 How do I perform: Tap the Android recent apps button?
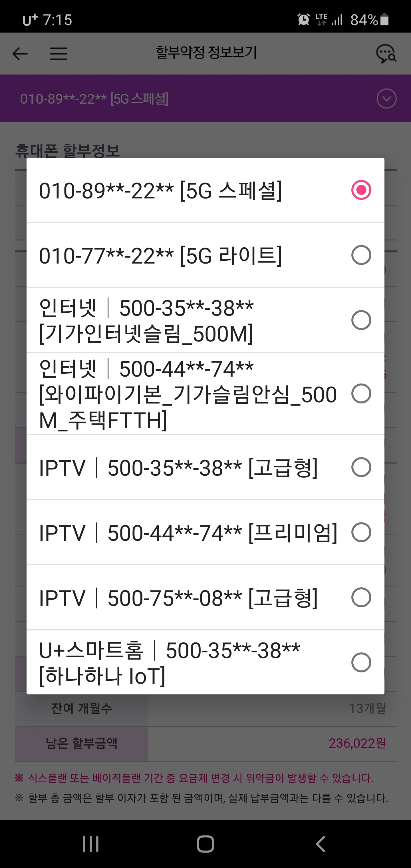91,844
